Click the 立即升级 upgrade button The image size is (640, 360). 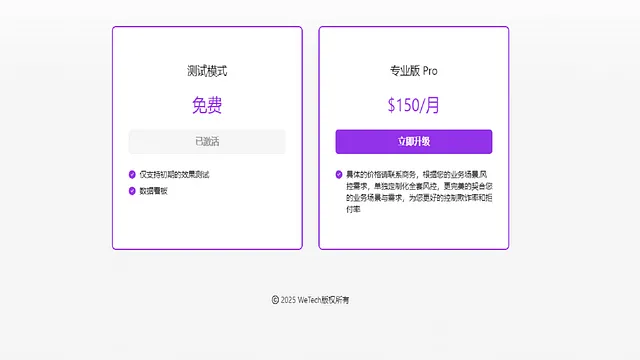414,142
